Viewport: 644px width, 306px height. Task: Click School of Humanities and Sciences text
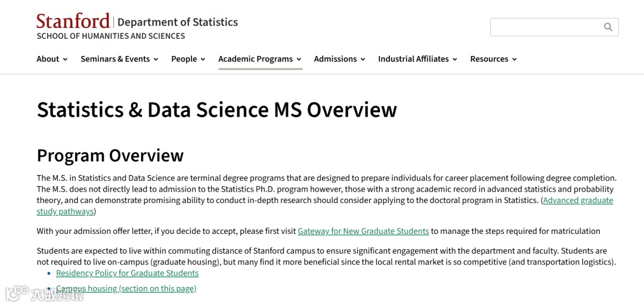111,36
